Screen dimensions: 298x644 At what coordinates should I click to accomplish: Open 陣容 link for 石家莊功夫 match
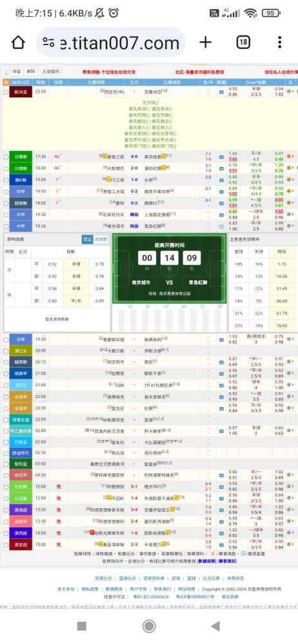click(x=134, y=214)
